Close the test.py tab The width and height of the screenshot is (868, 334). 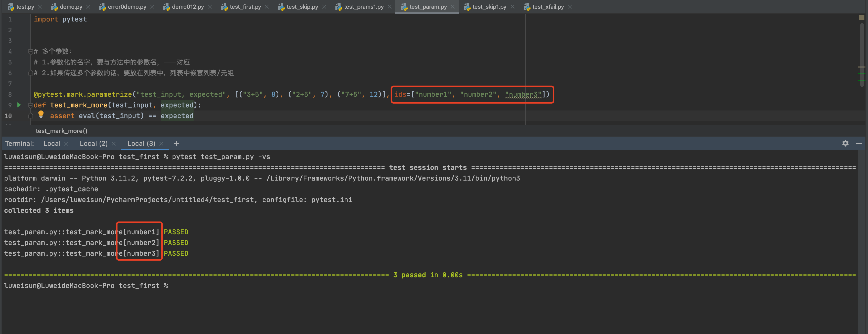click(x=40, y=7)
